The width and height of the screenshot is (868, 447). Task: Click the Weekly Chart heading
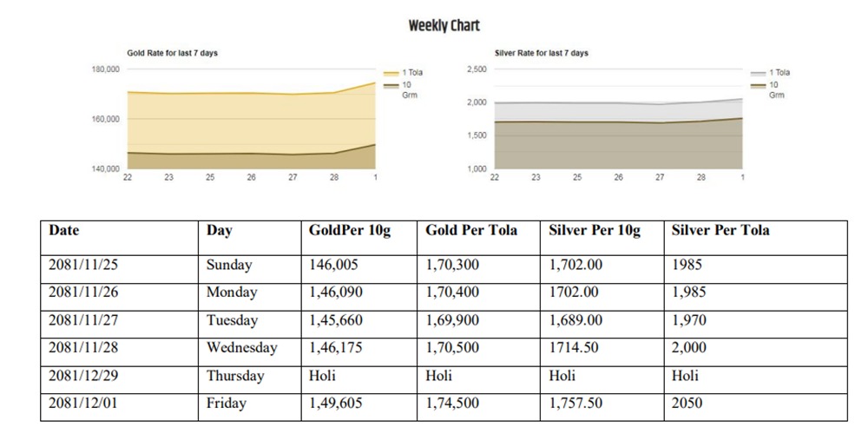coord(444,26)
